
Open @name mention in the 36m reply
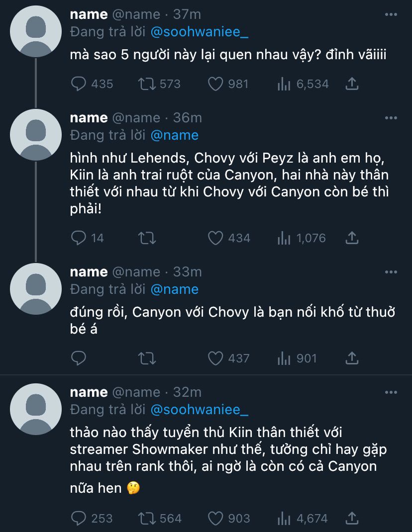click(x=174, y=135)
